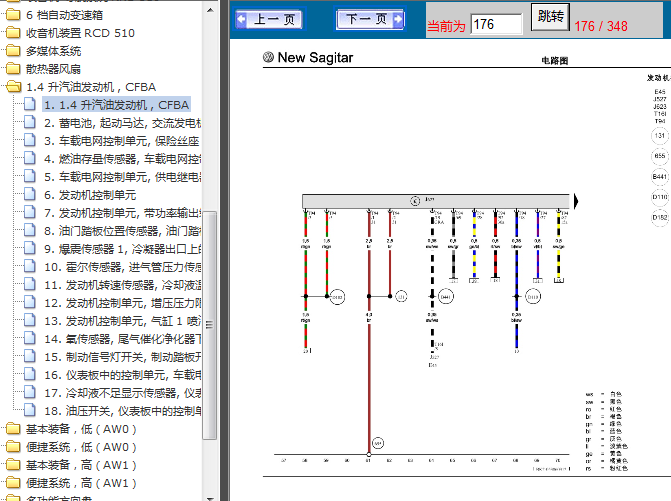Viewport: 671px width, 501px height.
Task: Select page icon of 15. 制动信号灯开关
Action: (x=30, y=356)
